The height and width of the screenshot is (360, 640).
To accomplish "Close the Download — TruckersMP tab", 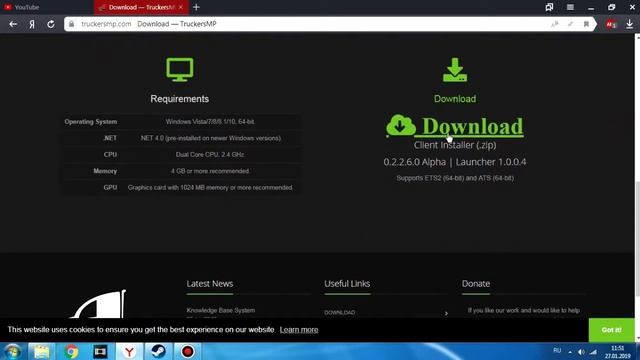I will click(x=181, y=7).
